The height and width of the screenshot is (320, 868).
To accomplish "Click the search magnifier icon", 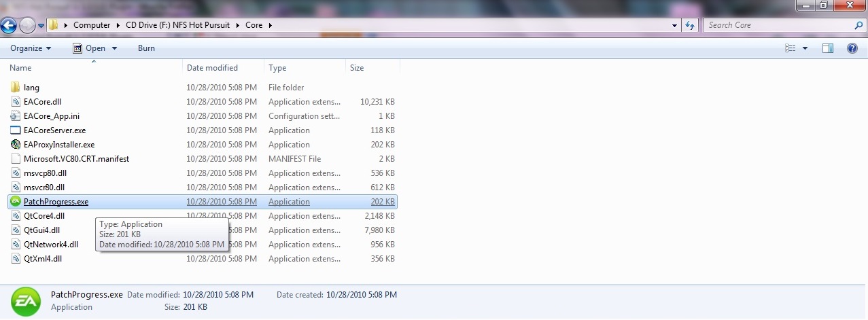I will pyautogui.click(x=858, y=25).
